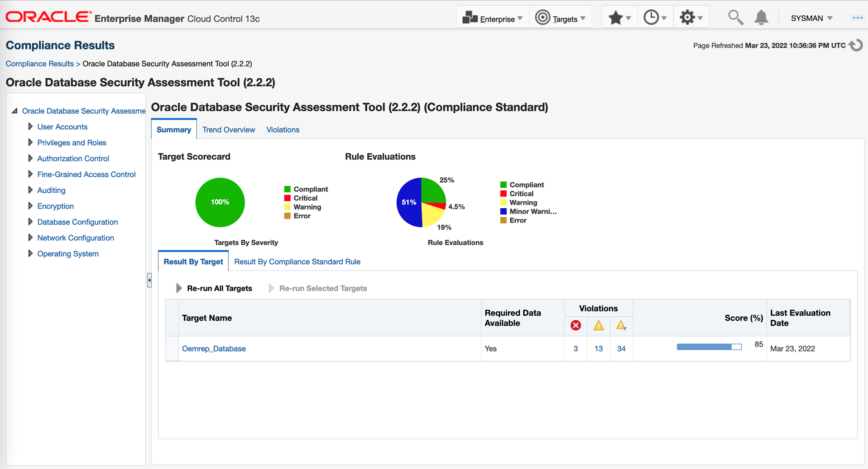Click the Last Evaluation Date column header
This screenshot has height=469, width=868.
click(x=808, y=318)
